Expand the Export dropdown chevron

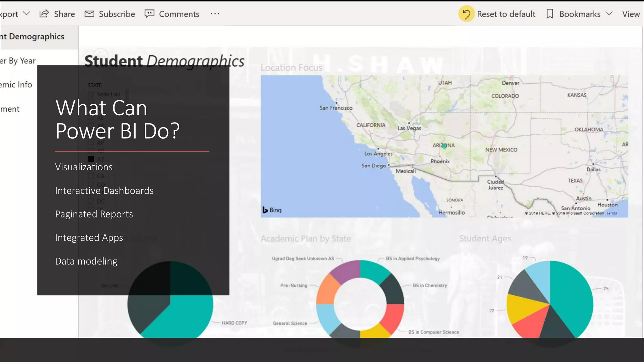[x=27, y=14]
